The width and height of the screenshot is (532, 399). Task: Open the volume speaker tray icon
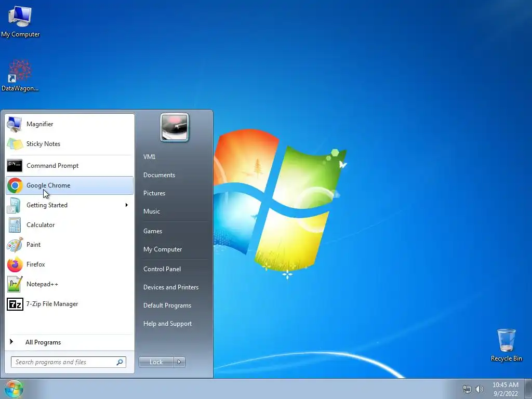479,389
